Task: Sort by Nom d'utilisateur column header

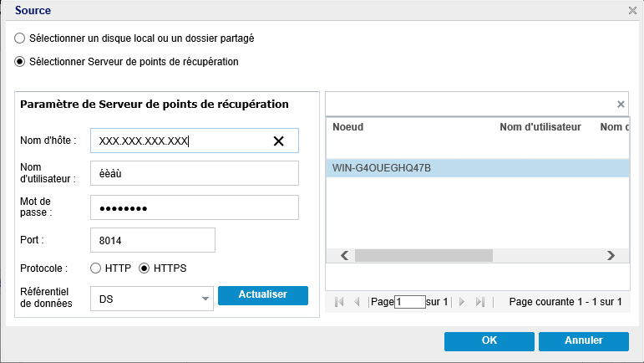Action: pos(540,127)
